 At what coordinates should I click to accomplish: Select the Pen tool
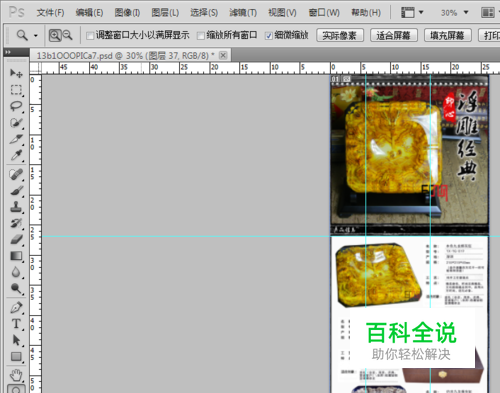pyautogui.click(x=16, y=308)
